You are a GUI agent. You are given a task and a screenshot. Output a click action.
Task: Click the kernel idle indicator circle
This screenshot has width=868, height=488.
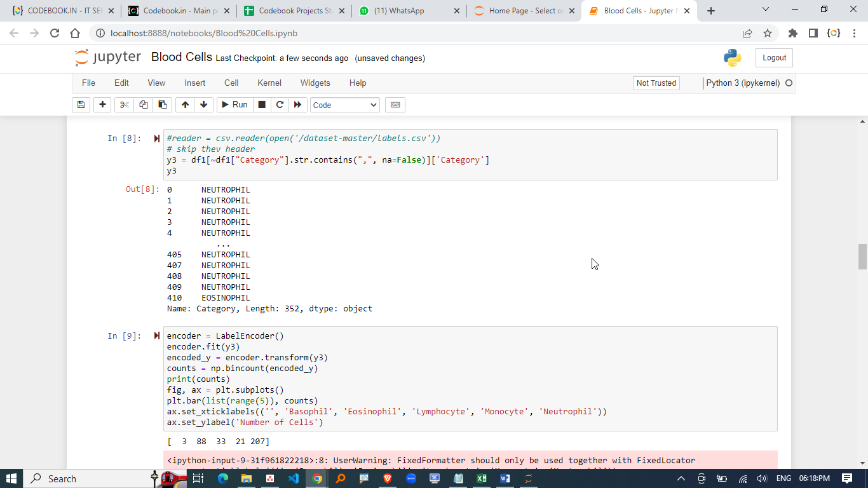click(789, 83)
